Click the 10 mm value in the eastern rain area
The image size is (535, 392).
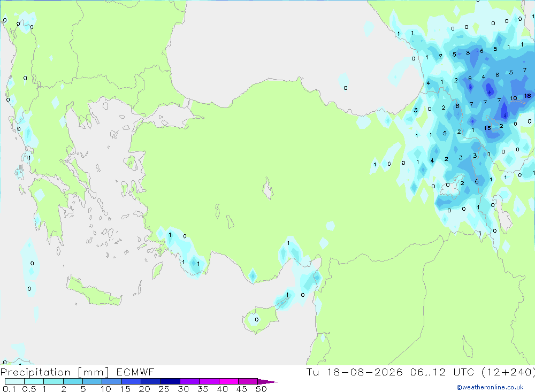coord(514,98)
